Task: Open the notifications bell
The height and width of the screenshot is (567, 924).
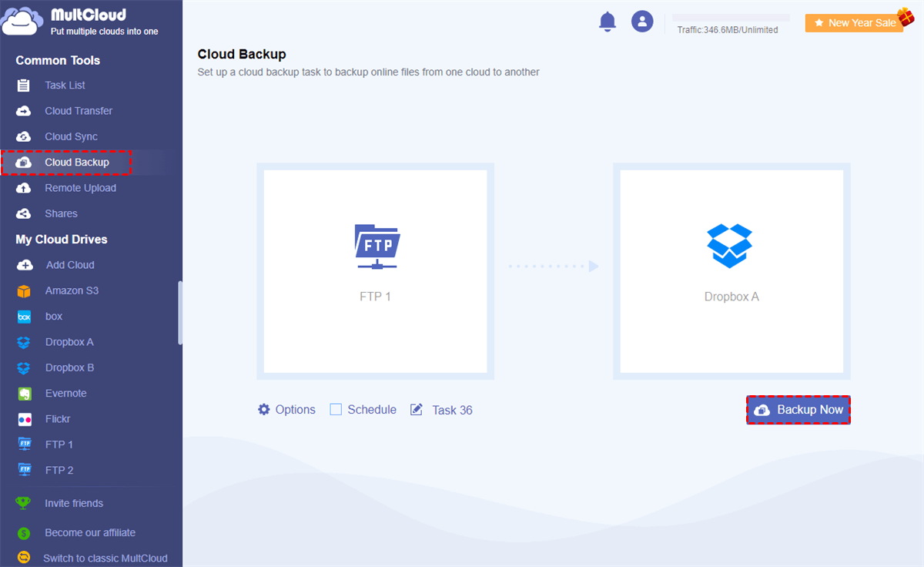Action: 608,22
